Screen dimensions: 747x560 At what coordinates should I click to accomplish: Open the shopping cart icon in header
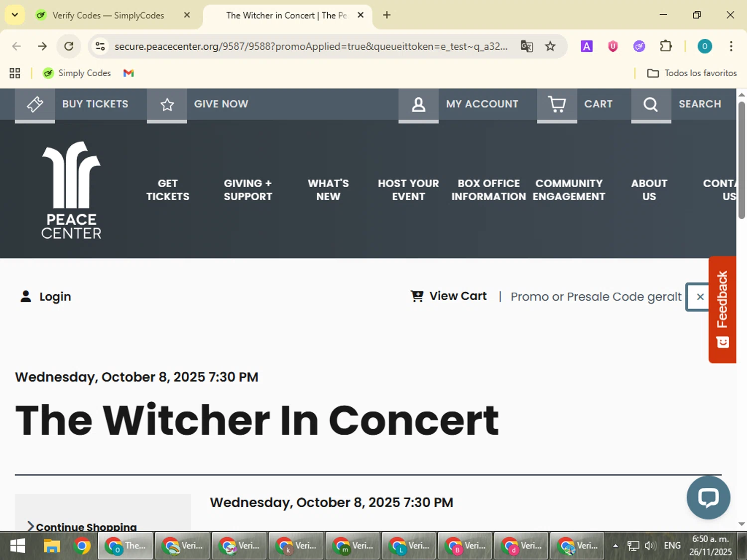click(557, 105)
